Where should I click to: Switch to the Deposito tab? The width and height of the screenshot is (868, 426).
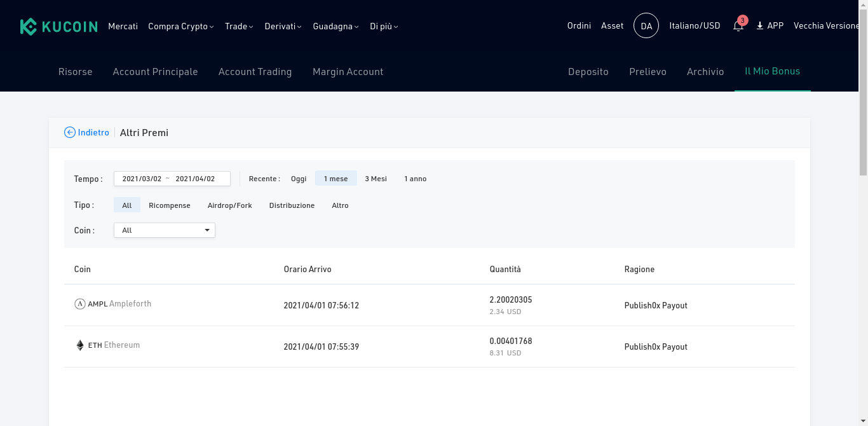click(588, 72)
